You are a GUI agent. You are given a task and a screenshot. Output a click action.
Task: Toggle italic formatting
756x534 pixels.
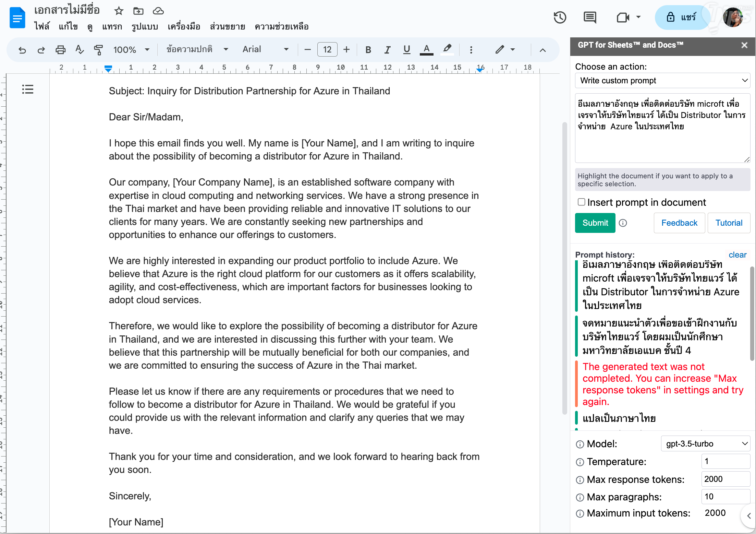pyautogui.click(x=387, y=50)
